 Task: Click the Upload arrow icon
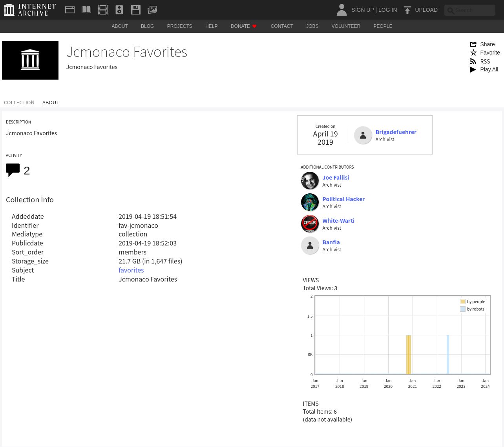(x=407, y=10)
